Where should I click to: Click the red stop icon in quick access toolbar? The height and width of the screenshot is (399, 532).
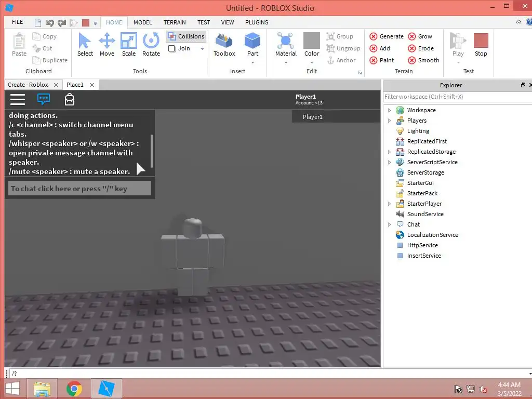click(86, 23)
